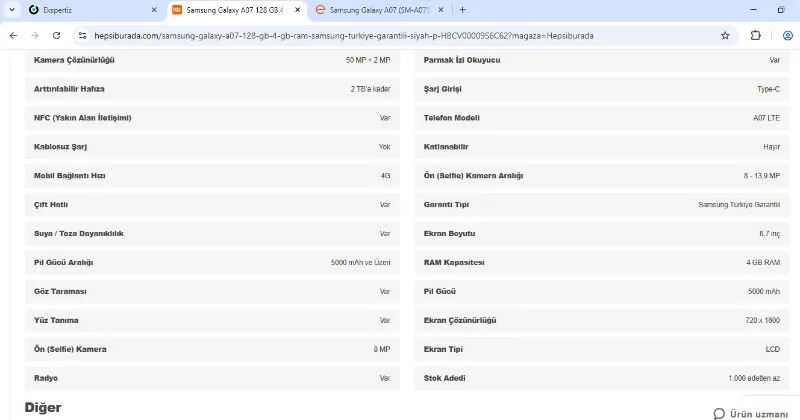Click the 6,7 inç value

pos(769,233)
